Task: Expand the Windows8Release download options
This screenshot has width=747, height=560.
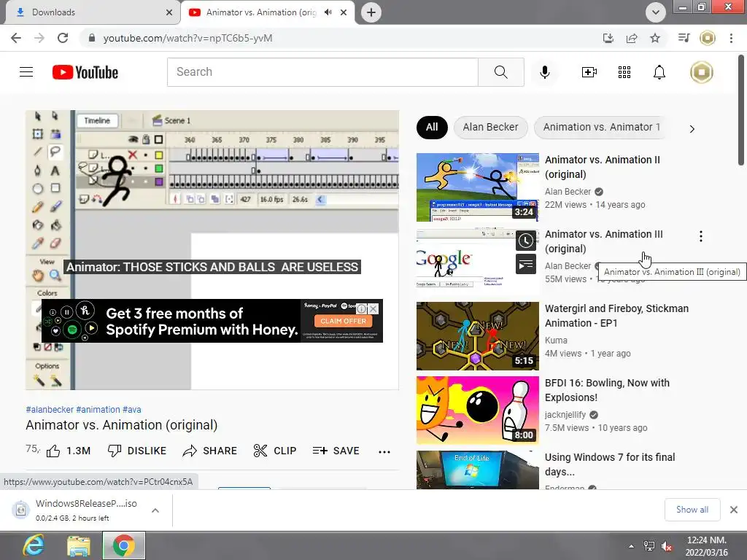Action: point(155,510)
